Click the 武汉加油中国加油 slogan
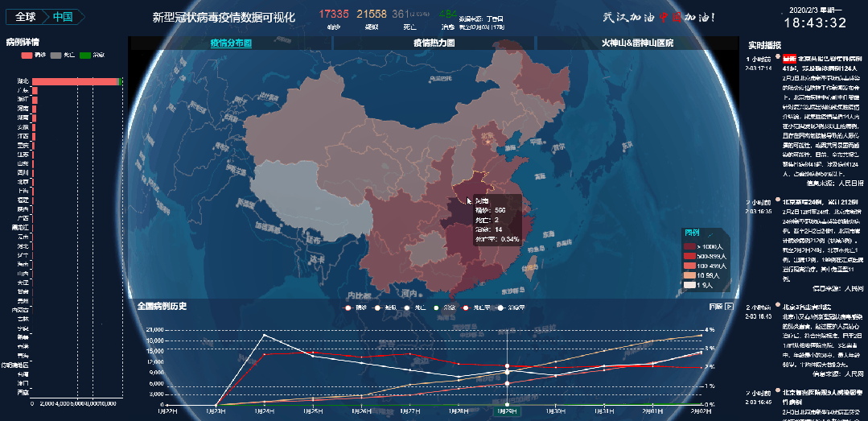The image size is (868, 421). coord(660,18)
